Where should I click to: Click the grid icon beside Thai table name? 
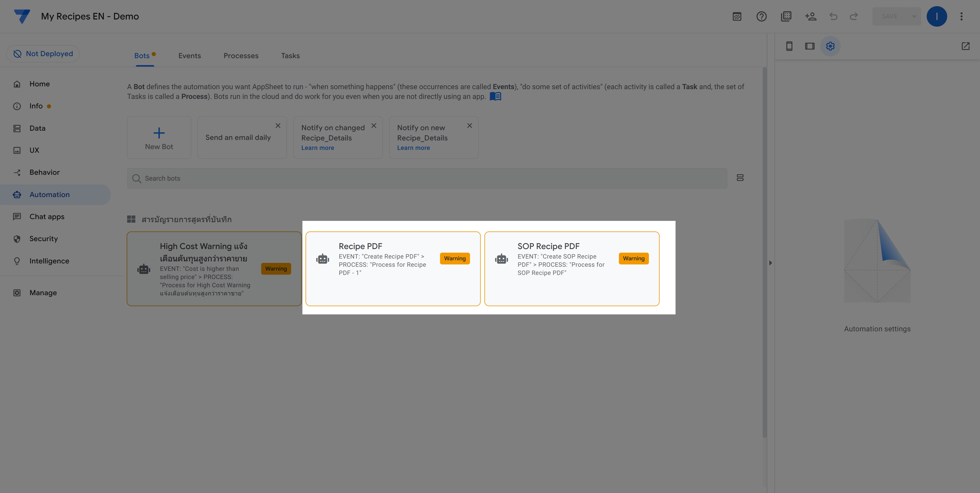tap(131, 219)
